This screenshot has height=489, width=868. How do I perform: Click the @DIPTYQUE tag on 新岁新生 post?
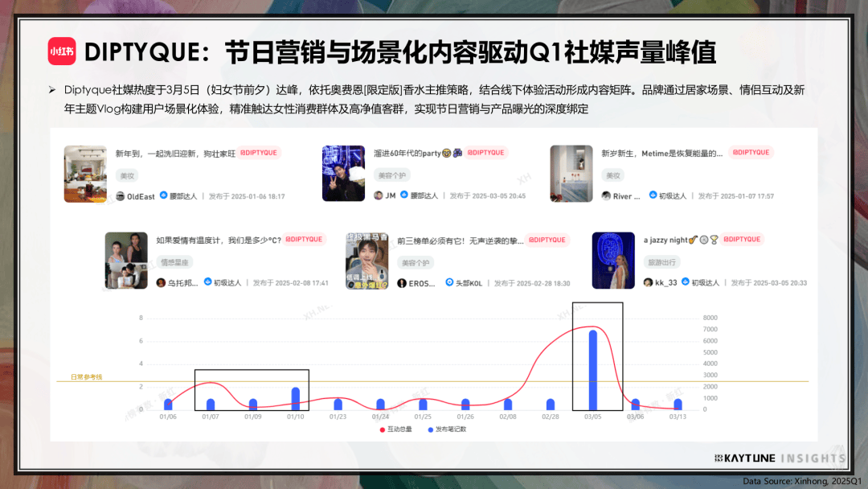(x=751, y=152)
